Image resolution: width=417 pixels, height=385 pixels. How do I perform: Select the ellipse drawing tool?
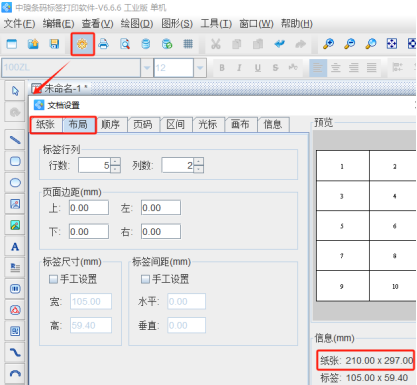(x=15, y=183)
